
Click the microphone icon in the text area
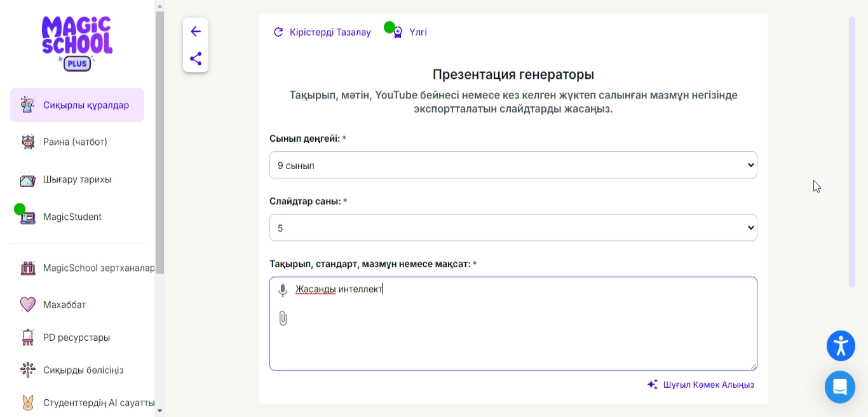point(283,291)
